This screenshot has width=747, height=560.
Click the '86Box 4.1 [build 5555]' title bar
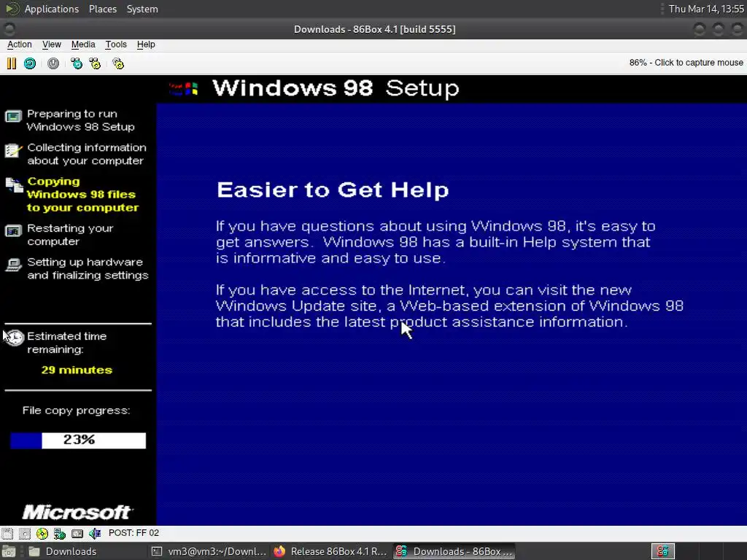374,29
